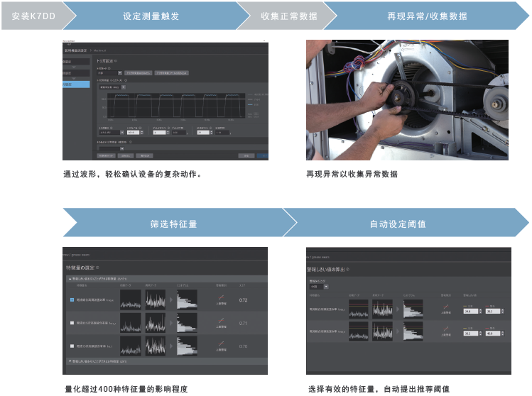Select the highlighted blue item in left sidebar
532x396 pixels.
coord(76,84)
